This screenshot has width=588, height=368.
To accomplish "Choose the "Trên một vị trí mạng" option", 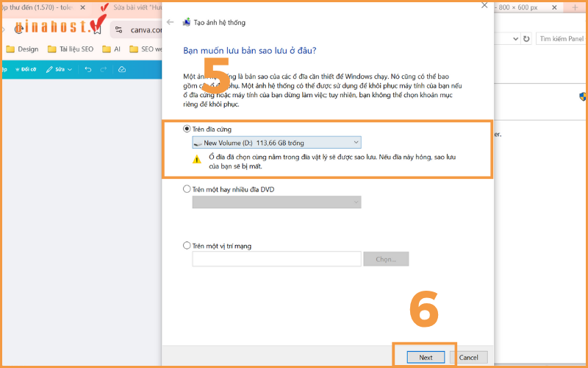I will [187, 246].
